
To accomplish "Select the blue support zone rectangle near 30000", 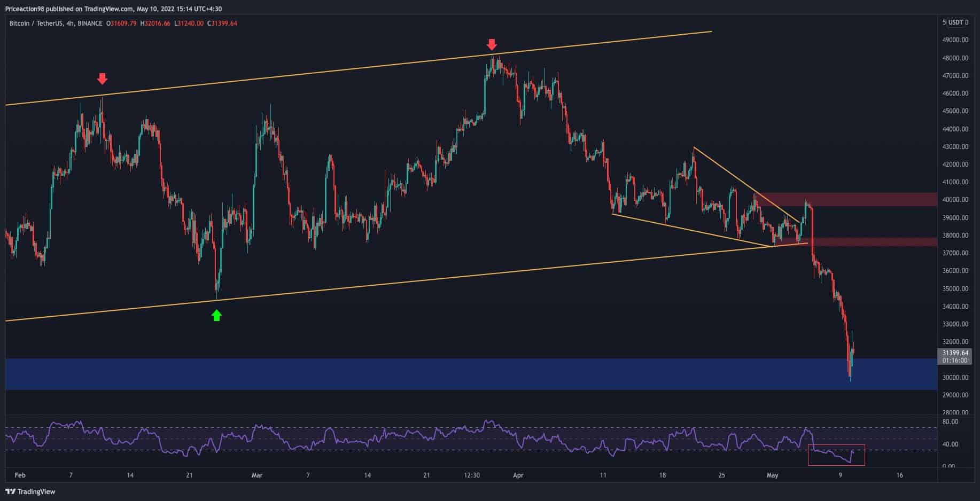I will point(471,374).
